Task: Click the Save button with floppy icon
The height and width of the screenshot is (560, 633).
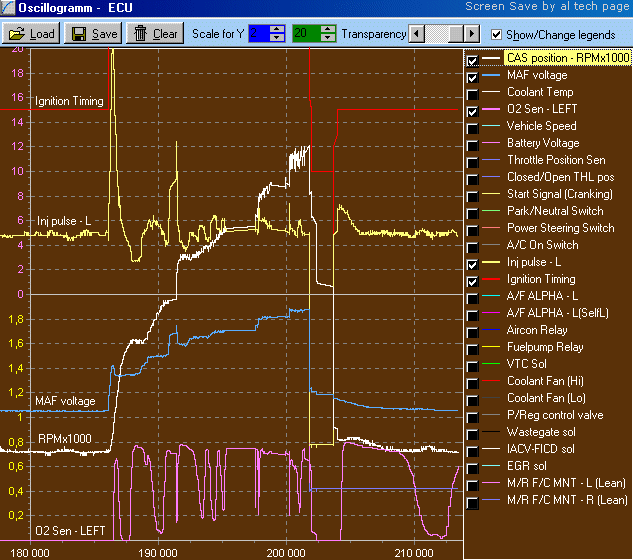Action: 94,33
